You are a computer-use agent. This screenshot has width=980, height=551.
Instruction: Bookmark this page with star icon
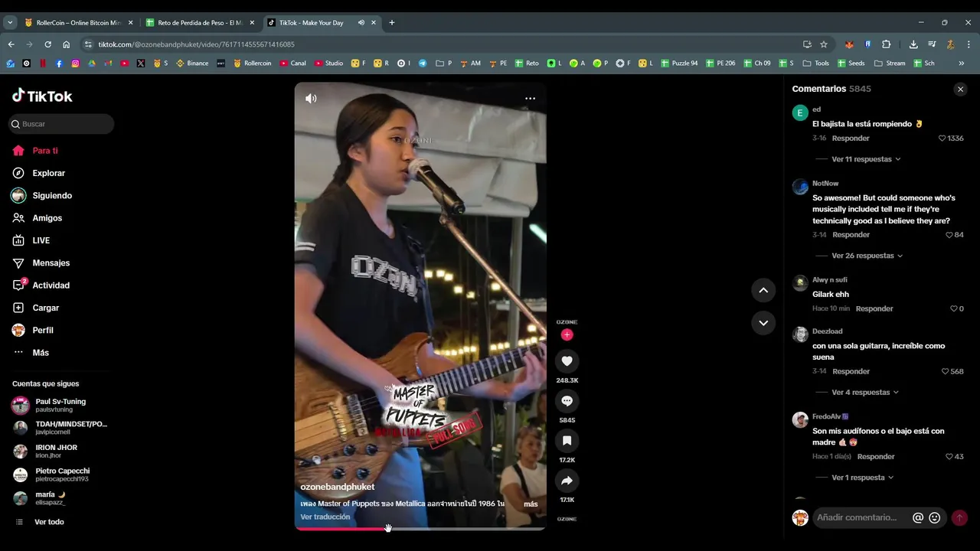pyautogui.click(x=824, y=44)
